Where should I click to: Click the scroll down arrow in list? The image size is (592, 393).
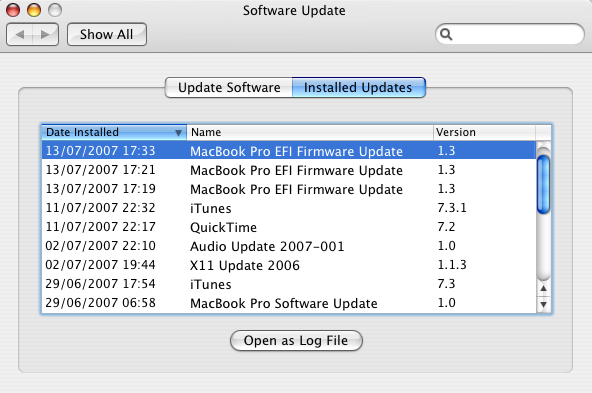tap(543, 304)
